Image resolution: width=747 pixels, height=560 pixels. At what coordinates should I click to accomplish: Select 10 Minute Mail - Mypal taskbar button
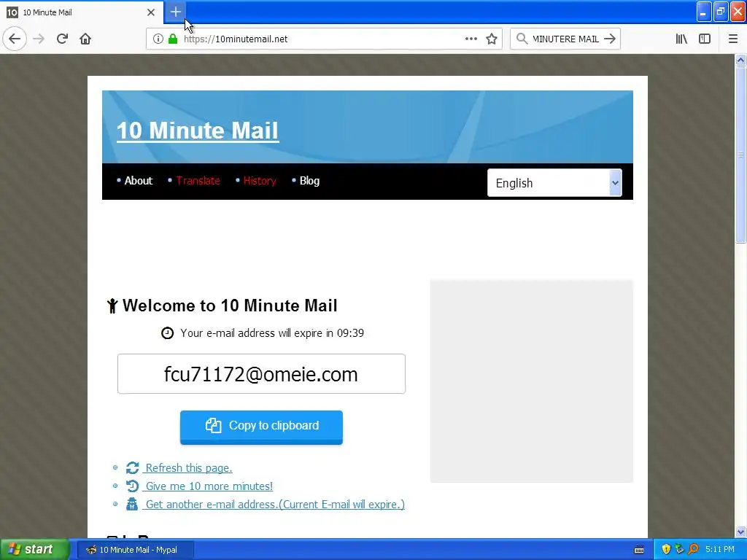tap(135, 550)
